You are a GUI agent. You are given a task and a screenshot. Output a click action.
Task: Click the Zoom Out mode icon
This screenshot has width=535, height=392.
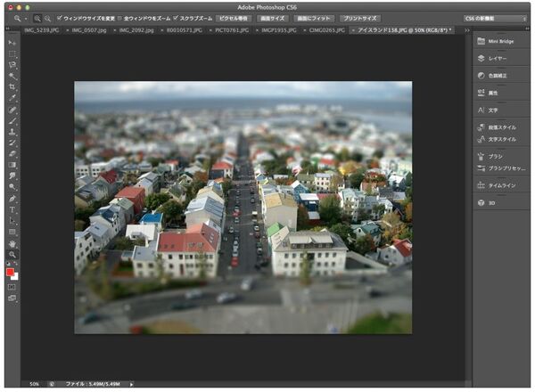(x=47, y=19)
